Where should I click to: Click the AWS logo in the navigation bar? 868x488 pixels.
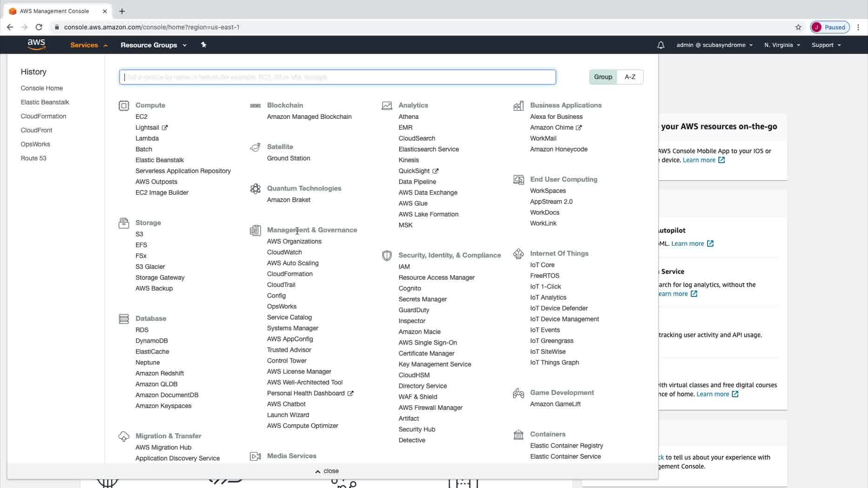(x=36, y=45)
